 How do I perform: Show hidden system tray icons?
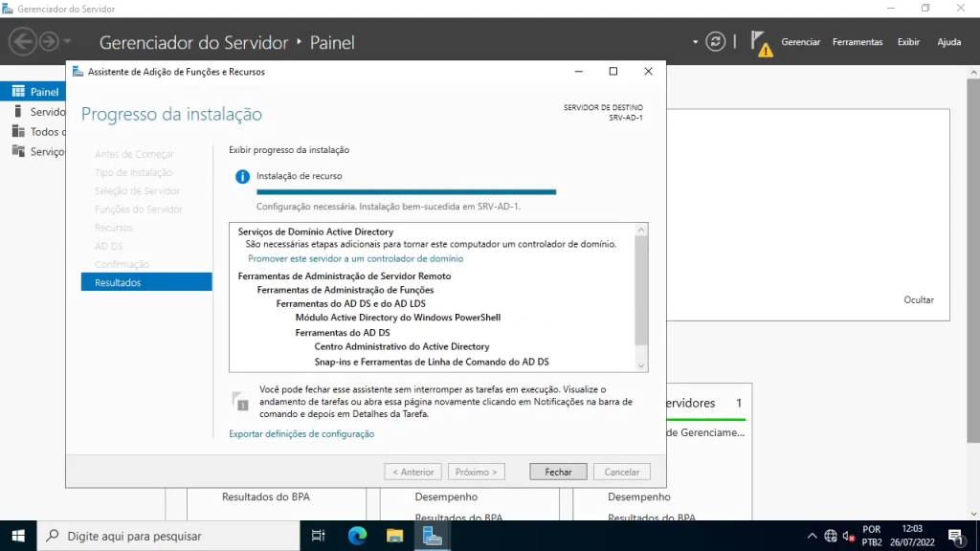813,536
